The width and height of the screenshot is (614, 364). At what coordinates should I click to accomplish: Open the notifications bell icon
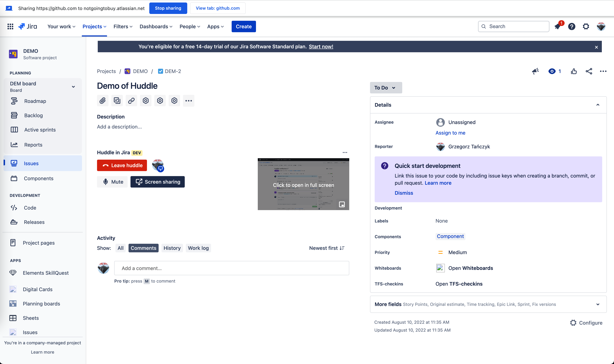(x=558, y=26)
